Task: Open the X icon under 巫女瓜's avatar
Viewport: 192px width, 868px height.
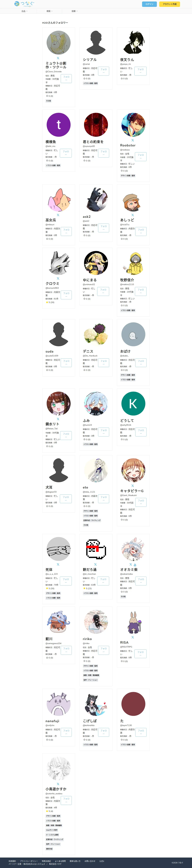Action: pos(58,215)
